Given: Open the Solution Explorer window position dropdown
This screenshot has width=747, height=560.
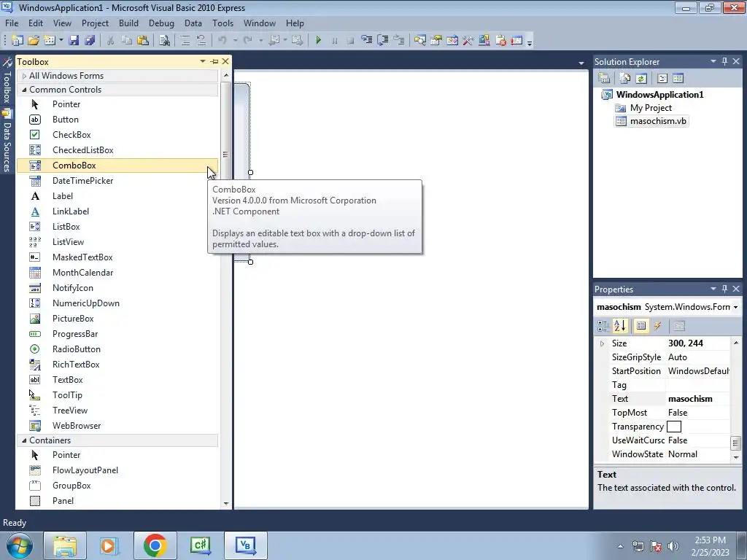Looking at the screenshot, I should tap(713, 61).
